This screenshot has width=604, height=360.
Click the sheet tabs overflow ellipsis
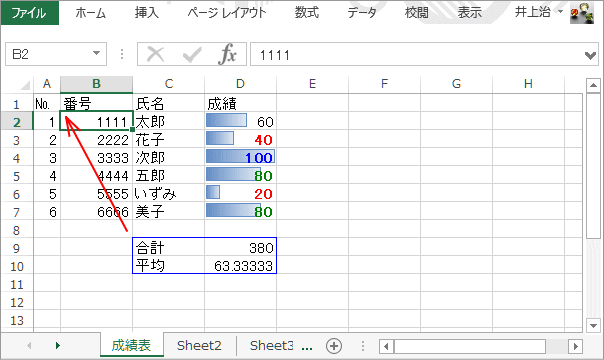pyautogui.click(x=307, y=348)
